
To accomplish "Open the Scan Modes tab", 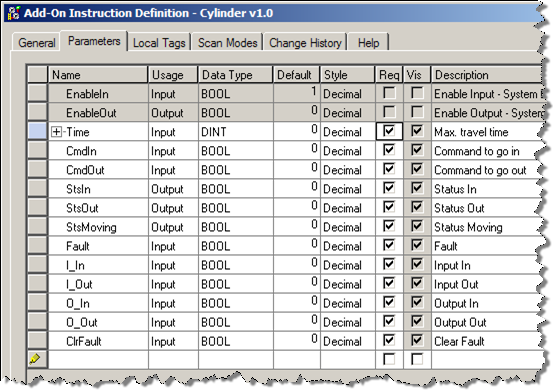I will point(227,43).
